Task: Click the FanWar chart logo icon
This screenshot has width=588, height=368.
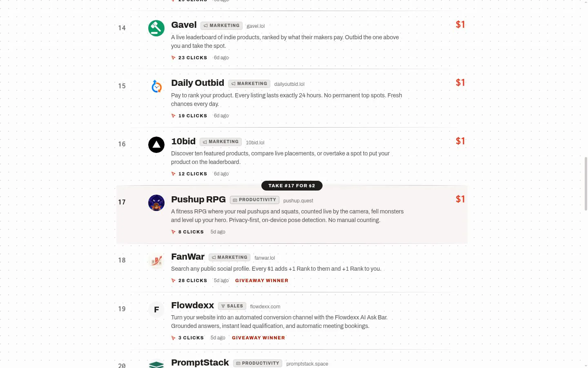Action: 156,260
